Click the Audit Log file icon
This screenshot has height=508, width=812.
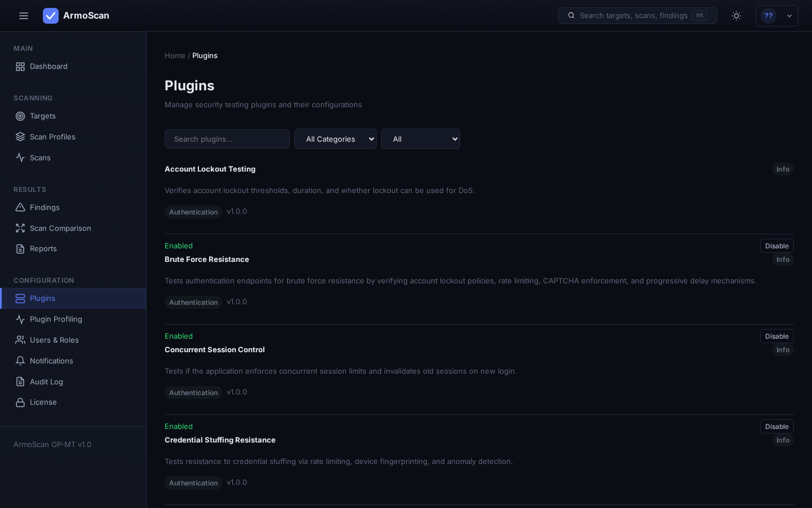click(x=20, y=382)
